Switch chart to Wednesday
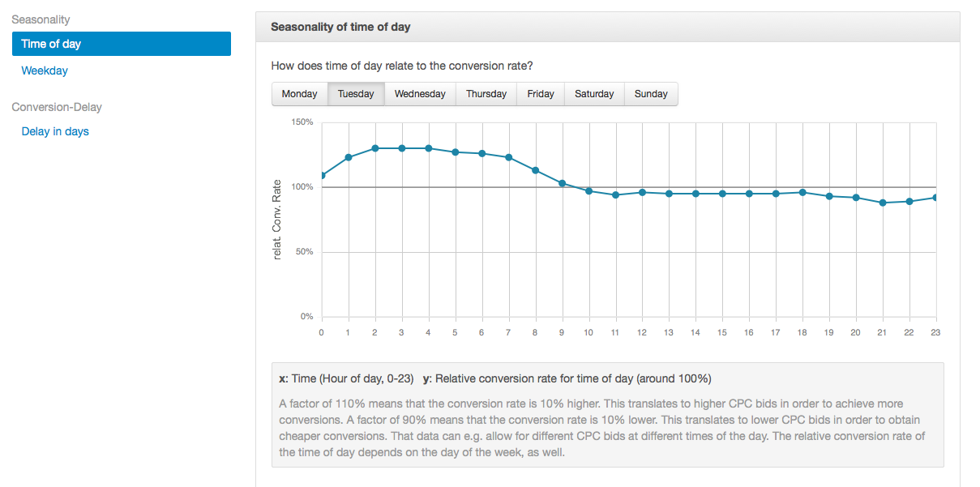The image size is (980, 487). tap(420, 94)
